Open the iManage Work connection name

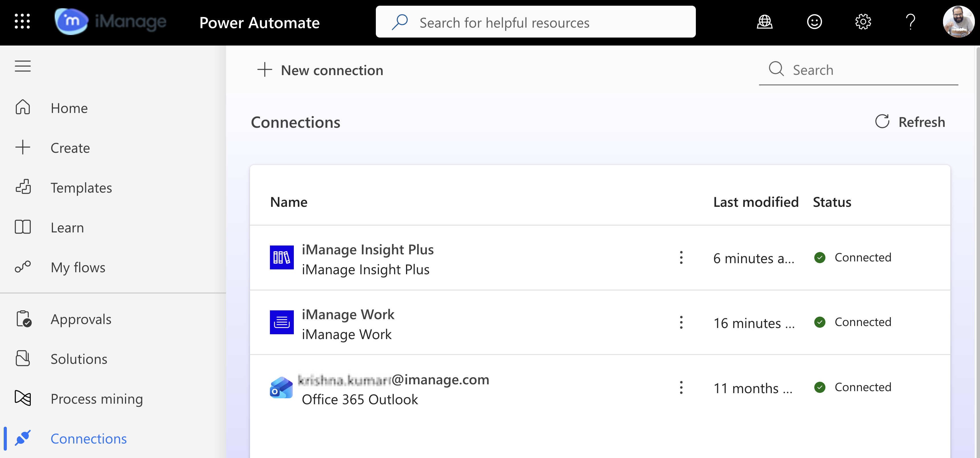click(348, 314)
